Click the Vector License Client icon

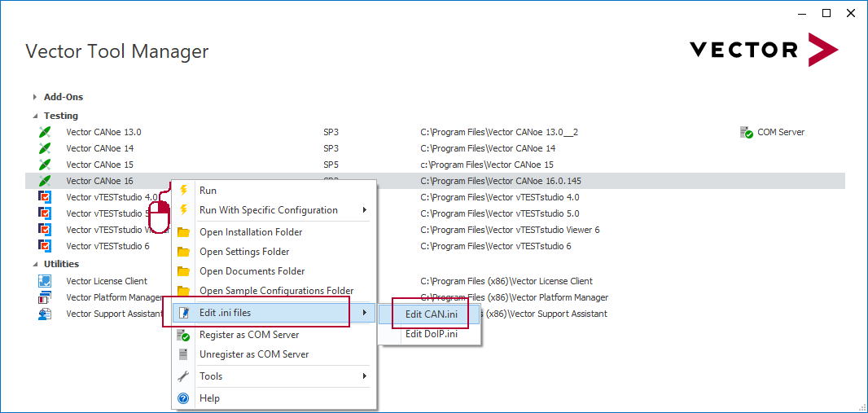tap(45, 281)
